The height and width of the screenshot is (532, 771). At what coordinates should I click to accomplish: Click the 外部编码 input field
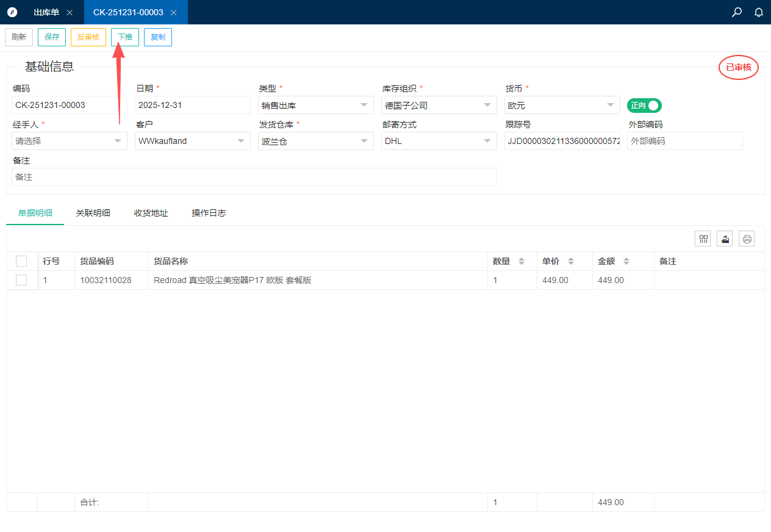pos(685,141)
